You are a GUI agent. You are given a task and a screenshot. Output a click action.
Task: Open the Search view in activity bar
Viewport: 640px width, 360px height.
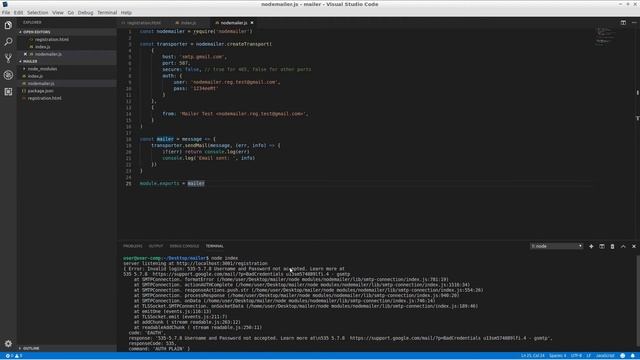(x=8, y=42)
